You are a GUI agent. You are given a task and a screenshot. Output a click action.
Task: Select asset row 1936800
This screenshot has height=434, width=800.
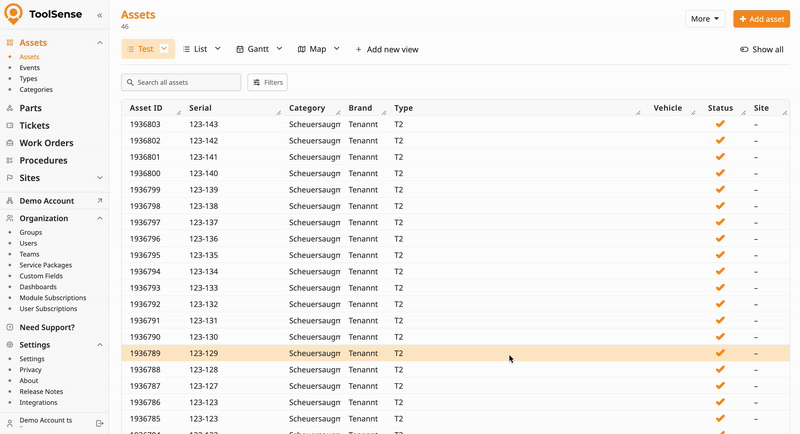(456, 173)
